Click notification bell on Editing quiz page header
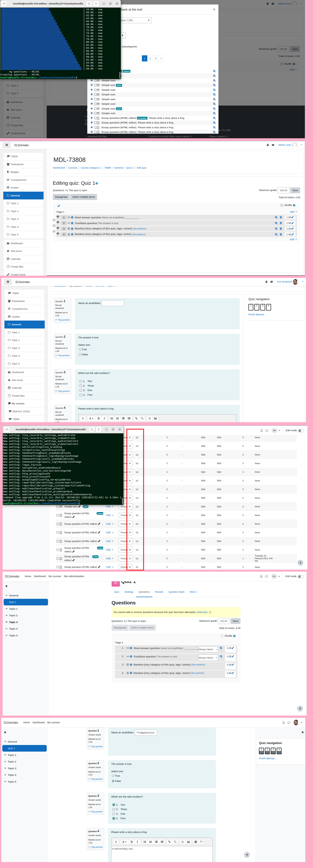 268,145
